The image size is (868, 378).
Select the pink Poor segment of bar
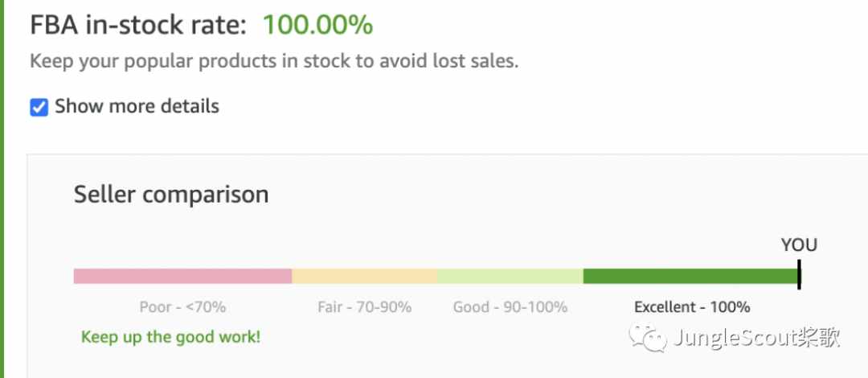(x=182, y=276)
